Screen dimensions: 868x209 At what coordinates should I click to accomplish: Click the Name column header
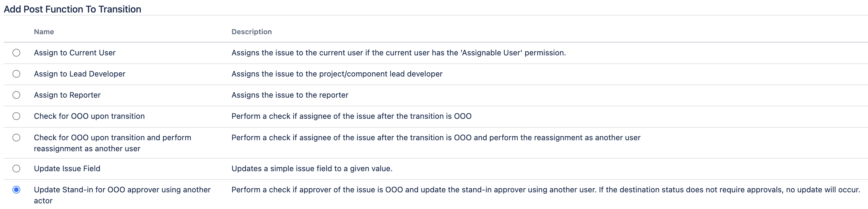(x=44, y=32)
